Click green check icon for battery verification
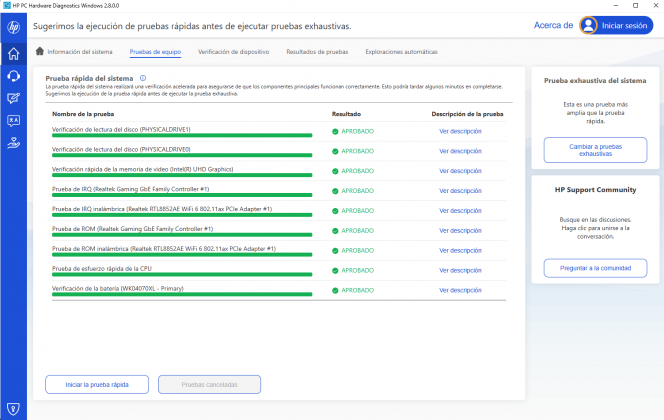This screenshot has height=420, width=664. [335, 290]
